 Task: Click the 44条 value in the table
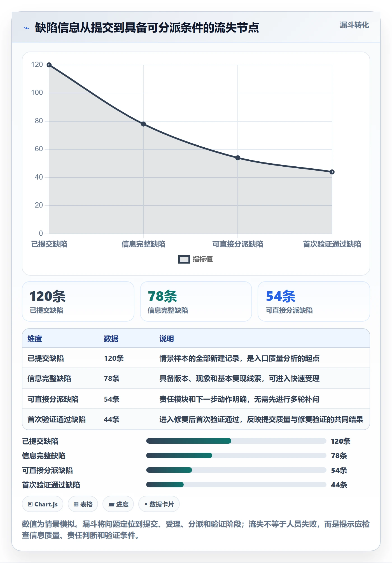(112, 419)
